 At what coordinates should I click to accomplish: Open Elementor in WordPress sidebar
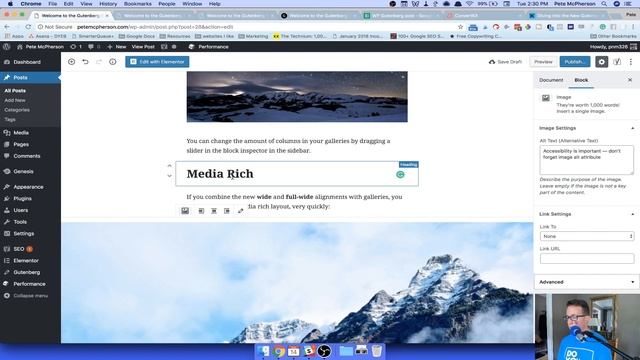(26, 260)
